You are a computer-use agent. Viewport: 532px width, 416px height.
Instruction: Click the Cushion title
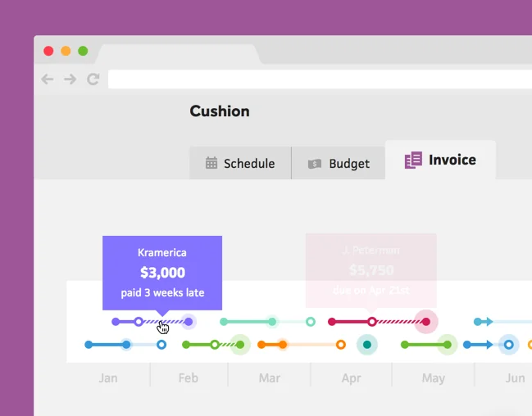(x=220, y=111)
